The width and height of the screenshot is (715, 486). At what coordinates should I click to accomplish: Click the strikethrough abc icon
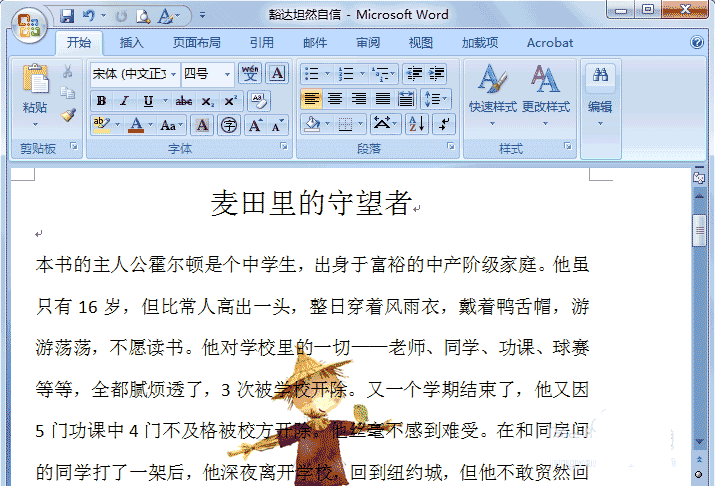click(x=184, y=101)
